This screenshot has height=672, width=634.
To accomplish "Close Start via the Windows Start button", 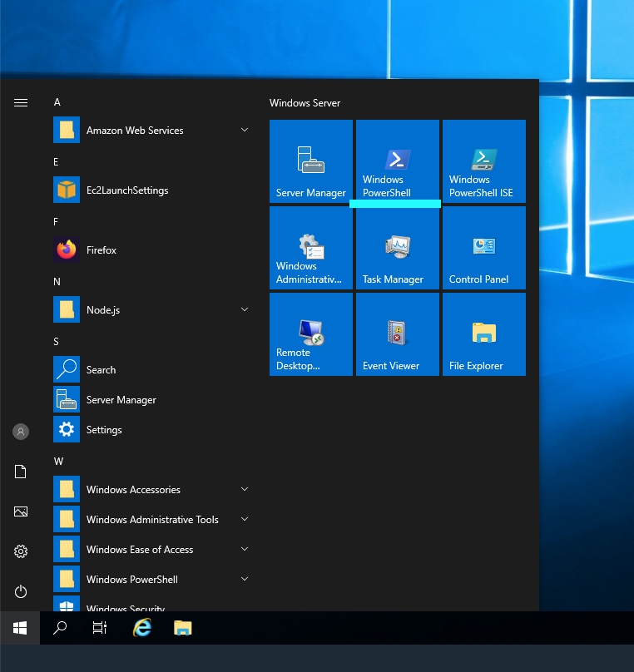I will [20, 628].
